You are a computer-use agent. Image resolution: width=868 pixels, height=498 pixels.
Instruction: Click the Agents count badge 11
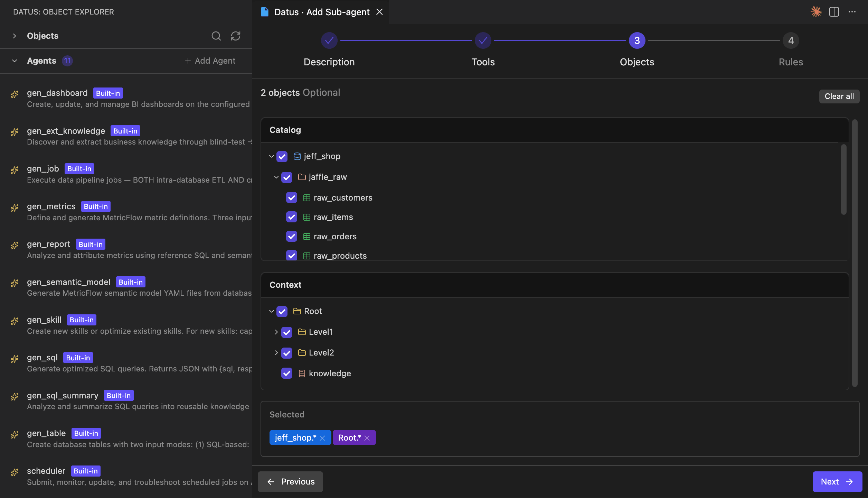click(67, 61)
